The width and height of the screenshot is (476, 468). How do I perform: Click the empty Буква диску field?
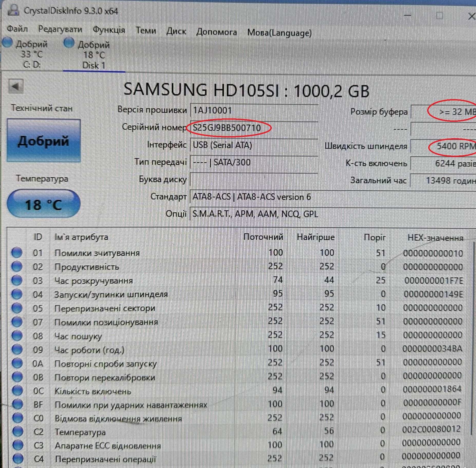[x=254, y=180]
